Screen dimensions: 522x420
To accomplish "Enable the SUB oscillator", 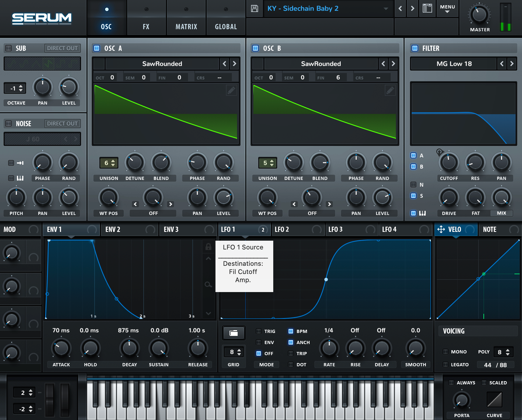I will pos(9,48).
